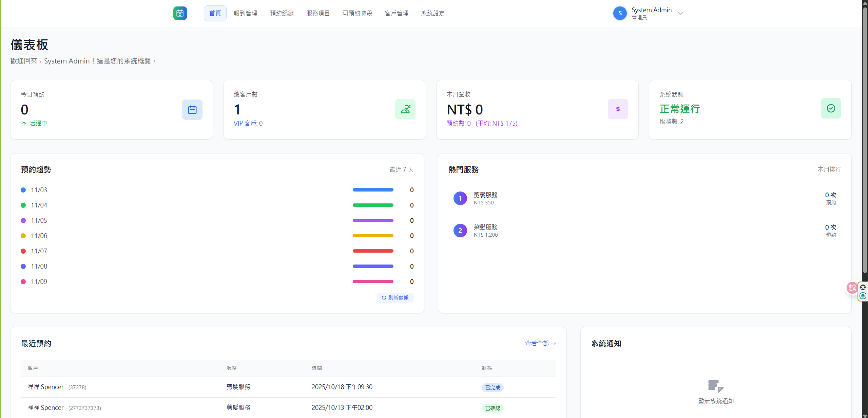Select the red 11/07 color dot
The width and height of the screenshot is (868, 418).
coord(23,251)
